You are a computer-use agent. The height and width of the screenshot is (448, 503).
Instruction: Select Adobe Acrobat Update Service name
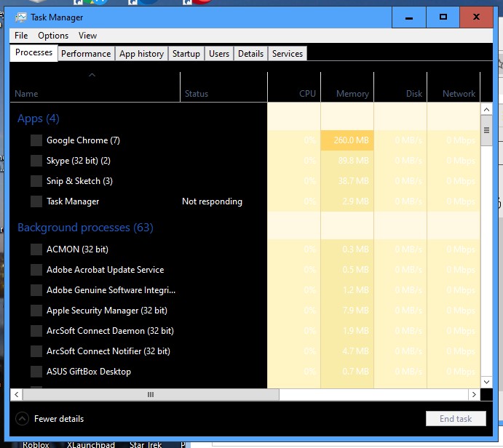106,270
